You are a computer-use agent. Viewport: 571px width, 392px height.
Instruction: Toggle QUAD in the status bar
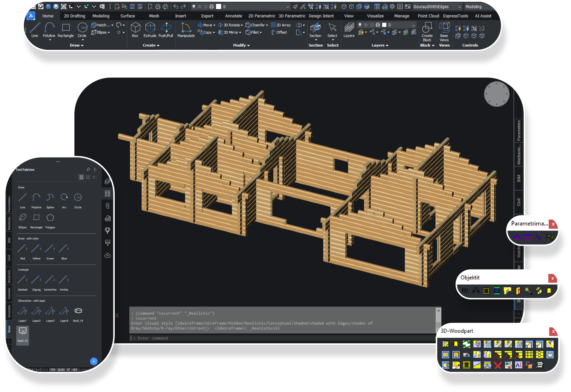61,370
